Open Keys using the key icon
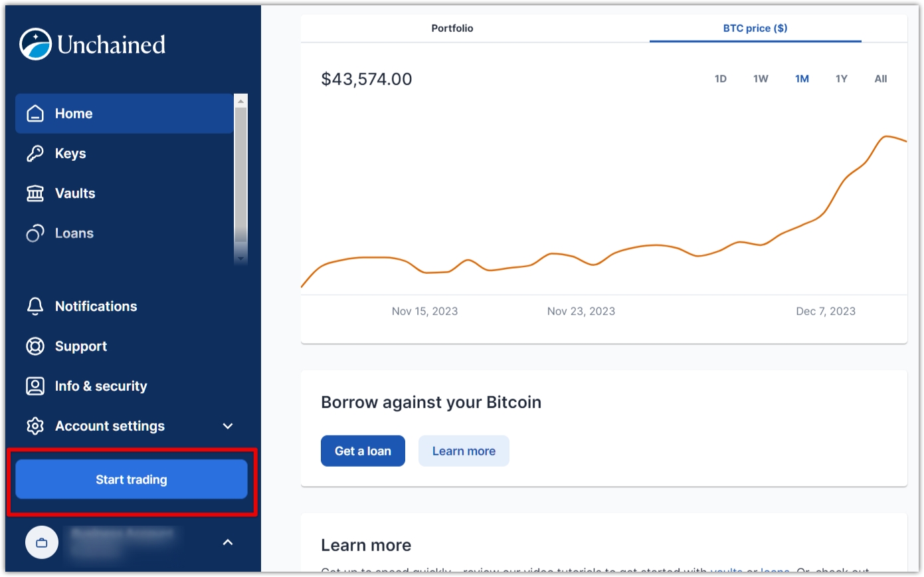924x577 pixels. pos(35,153)
